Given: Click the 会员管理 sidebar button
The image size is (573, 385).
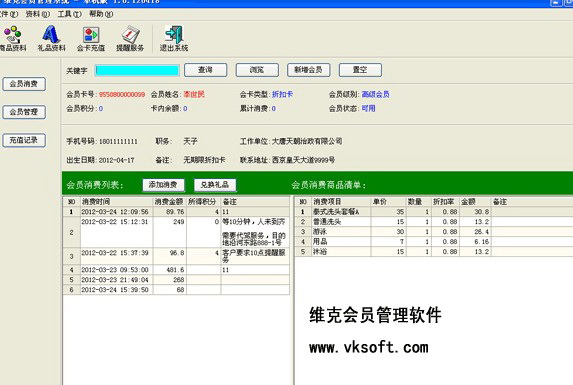Looking at the screenshot, I should point(24,112).
